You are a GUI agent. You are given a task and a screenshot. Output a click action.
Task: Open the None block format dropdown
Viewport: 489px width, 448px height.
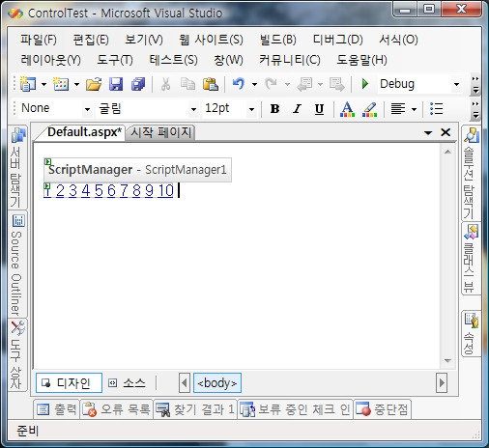pos(87,109)
